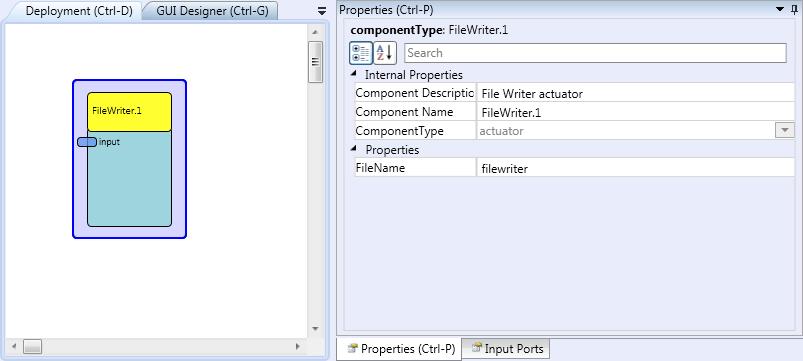
Task: Open Properties panel options dropdown arrow
Action: click(x=780, y=9)
